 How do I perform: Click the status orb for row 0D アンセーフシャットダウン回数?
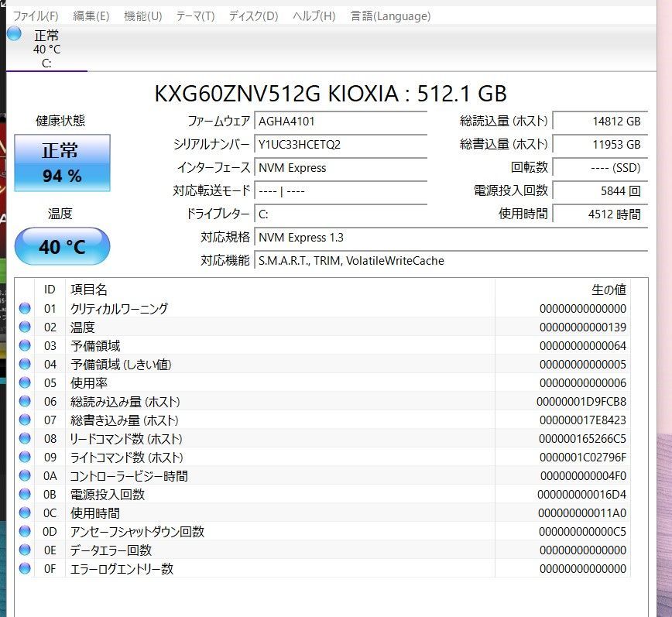[x=25, y=531]
